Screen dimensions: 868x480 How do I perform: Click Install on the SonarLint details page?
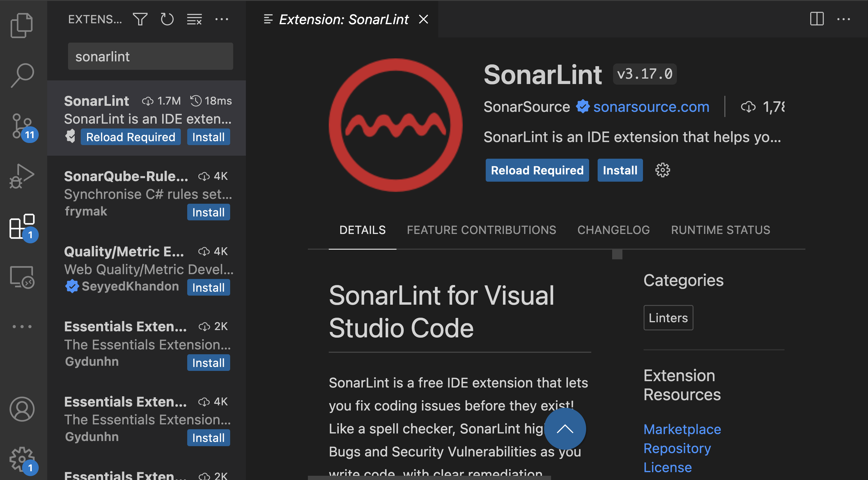pyautogui.click(x=620, y=170)
